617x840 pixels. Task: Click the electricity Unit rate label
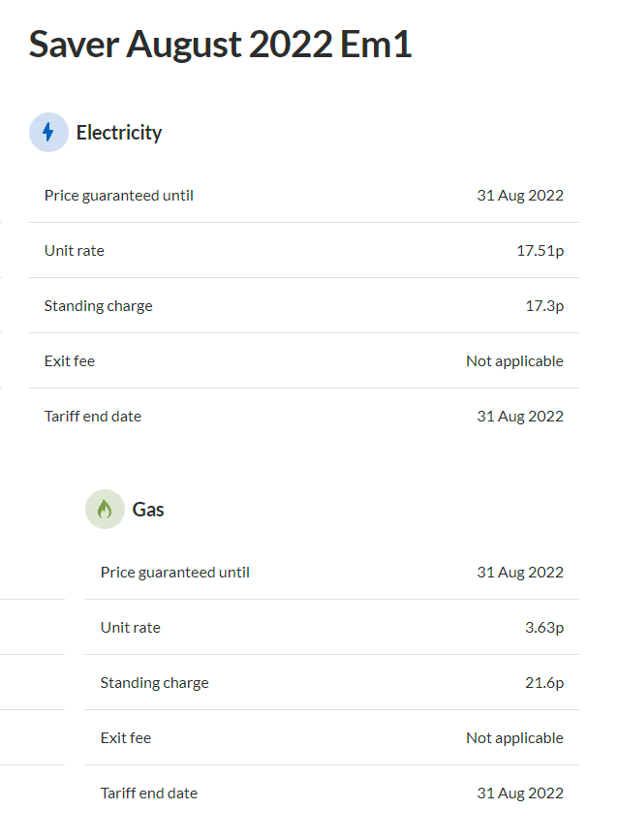coord(75,251)
